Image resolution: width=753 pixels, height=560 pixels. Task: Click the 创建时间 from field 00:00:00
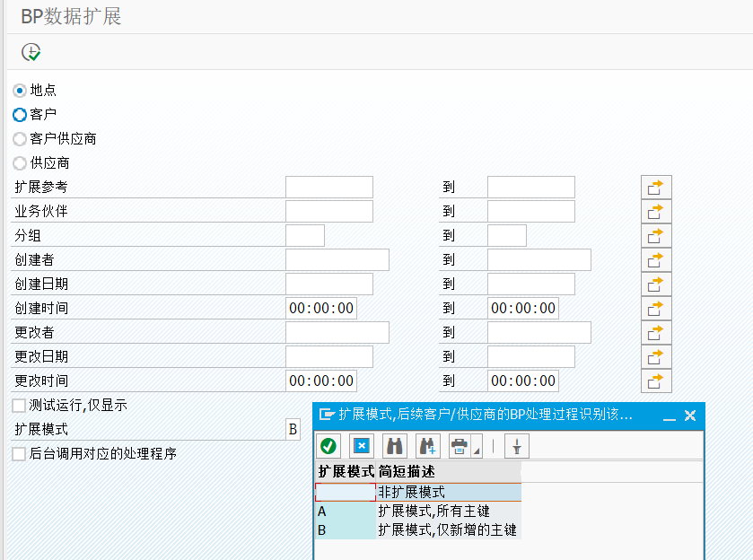[x=321, y=309]
